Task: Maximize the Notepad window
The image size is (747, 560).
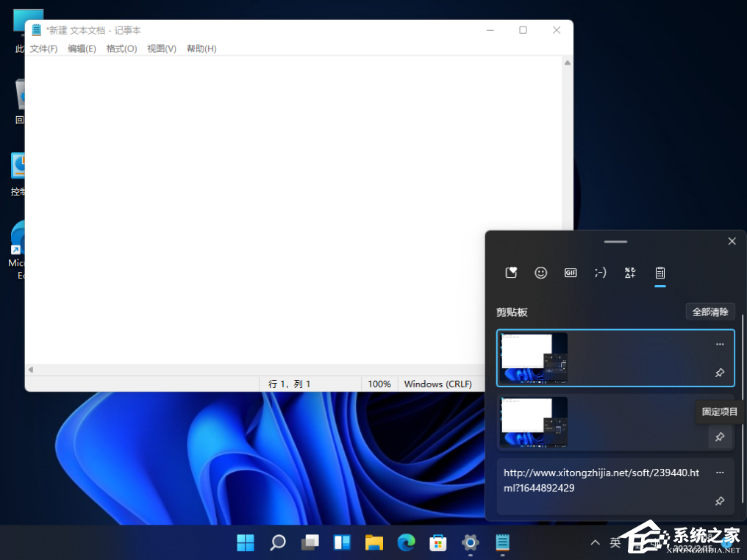Action: [x=523, y=30]
